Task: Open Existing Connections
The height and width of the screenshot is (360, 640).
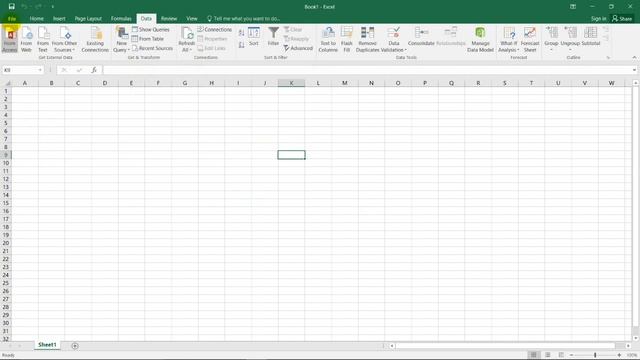Action: click(95, 39)
